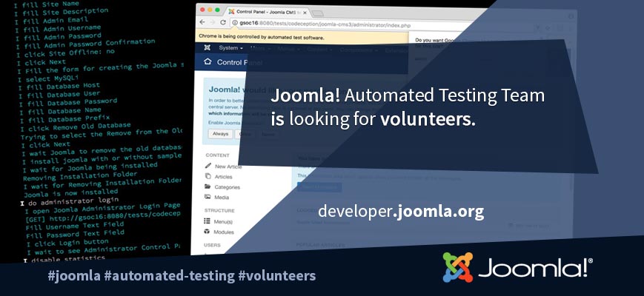644x296 pixels.
Task: Click the #joomla #automated-testing #volunteers hashtags
Action: (x=182, y=275)
